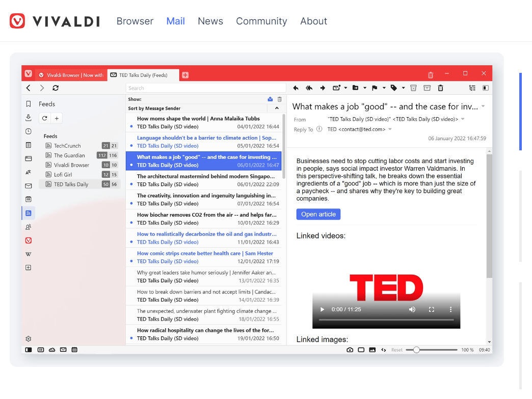Switch to the TED Talks Daily (Feeds) tab
This screenshot has height=399, width=532.
tap(143, 75)
